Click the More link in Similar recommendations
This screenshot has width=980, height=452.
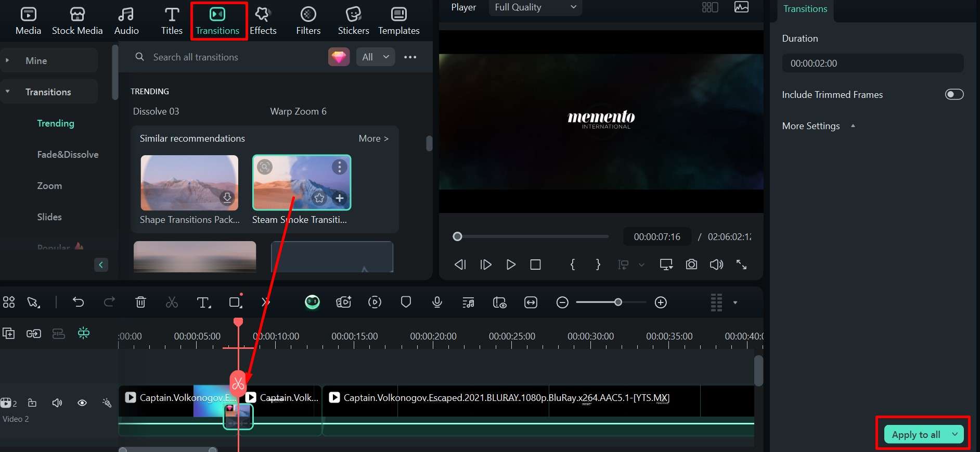point(373,139)
